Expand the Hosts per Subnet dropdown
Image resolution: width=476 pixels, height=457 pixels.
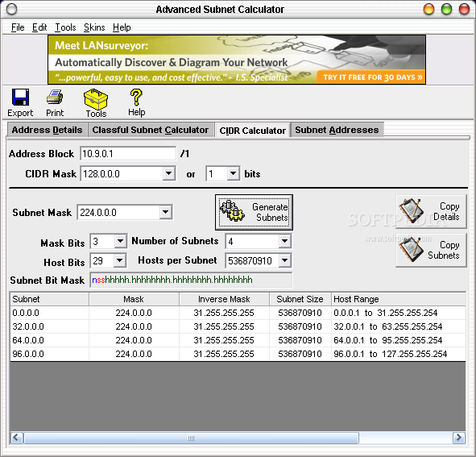(x=285, y=260)
